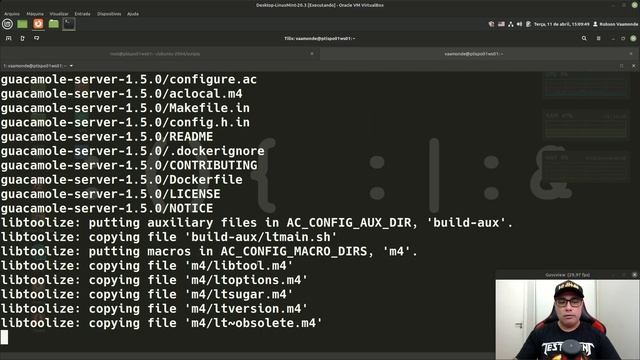640x360 pixels.
Task: Click the 'build-aux' auxiliary files line
Action: pyautogui.click(x=257, y=222)
